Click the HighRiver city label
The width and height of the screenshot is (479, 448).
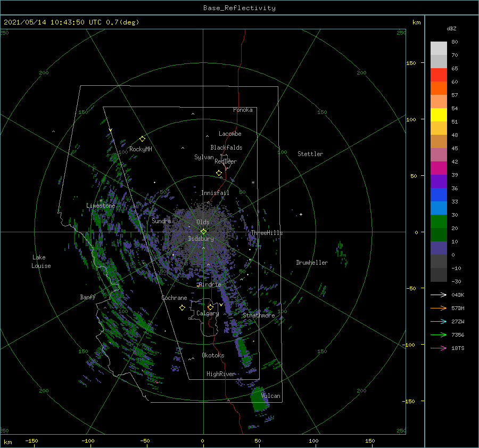coord(221,374)
